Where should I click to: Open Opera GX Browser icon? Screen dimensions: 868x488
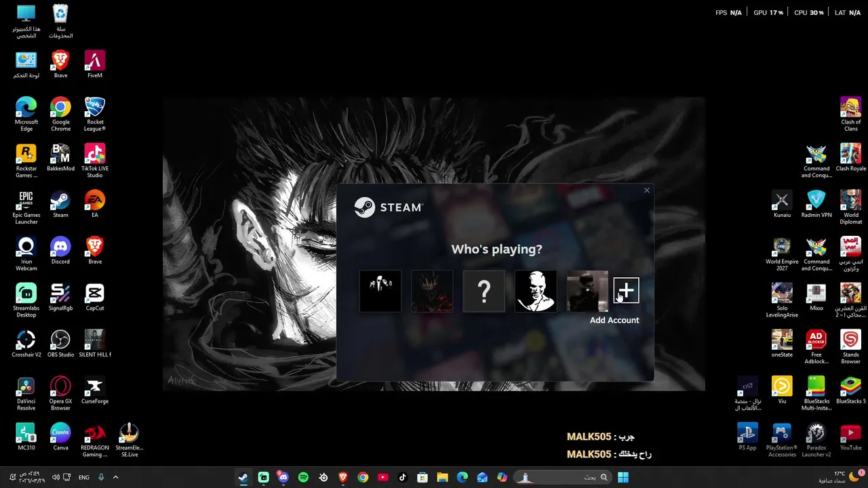(60, 393)
